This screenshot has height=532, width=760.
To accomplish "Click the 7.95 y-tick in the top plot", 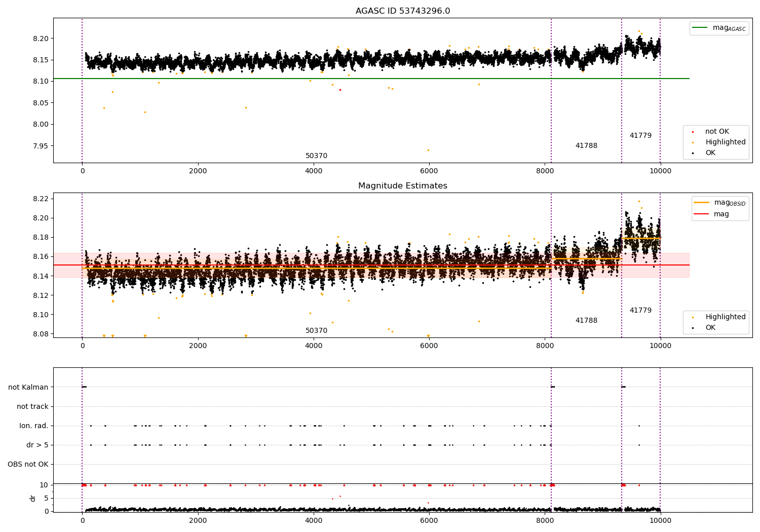I will [42, 146].
